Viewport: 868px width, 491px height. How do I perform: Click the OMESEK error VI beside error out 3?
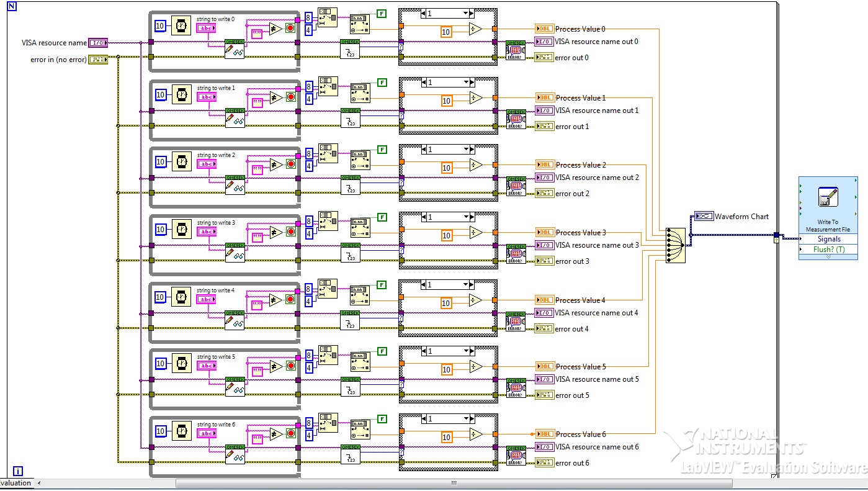(516, 254)
